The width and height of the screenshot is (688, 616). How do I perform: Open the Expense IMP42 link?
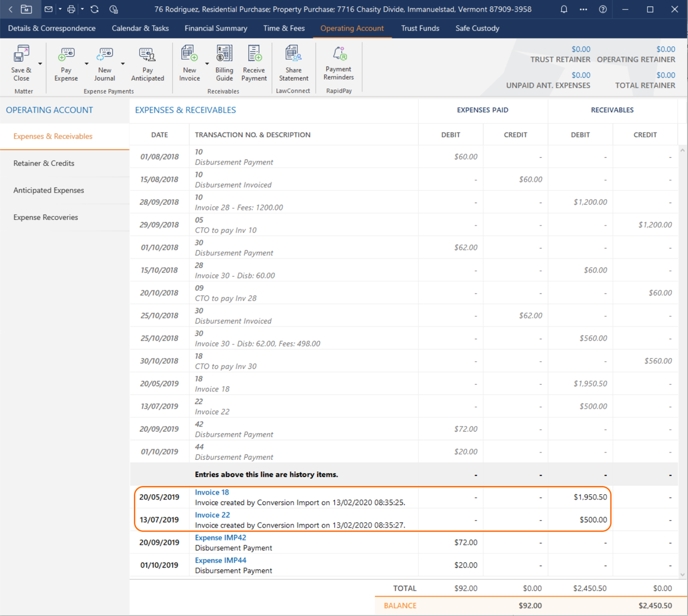pyautogui.click(x=220, y=537)
